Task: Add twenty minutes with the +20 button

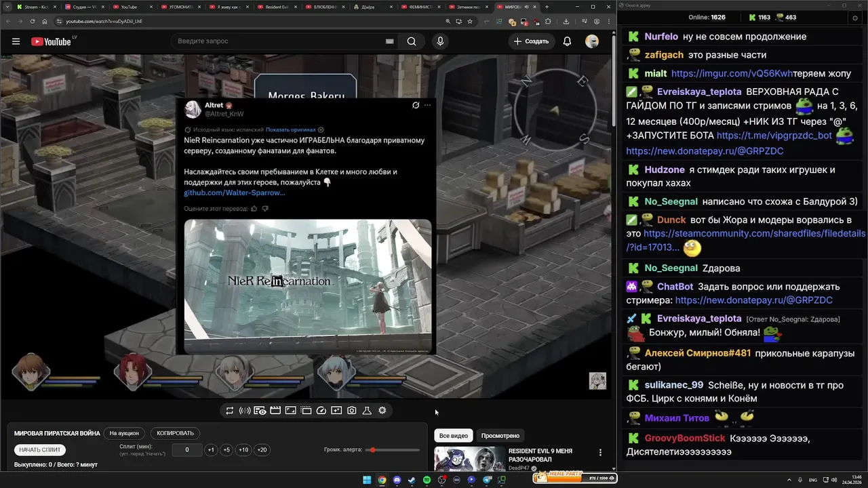Action: (x=262, y=450)
